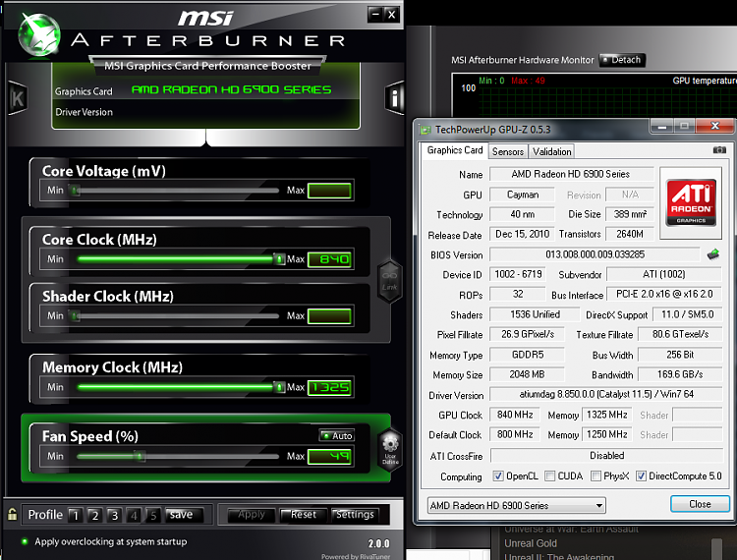Click the Driver Version field in GPU-Z
The width and height of the screenshot is (737, 560).
click(x=606, y=394)
